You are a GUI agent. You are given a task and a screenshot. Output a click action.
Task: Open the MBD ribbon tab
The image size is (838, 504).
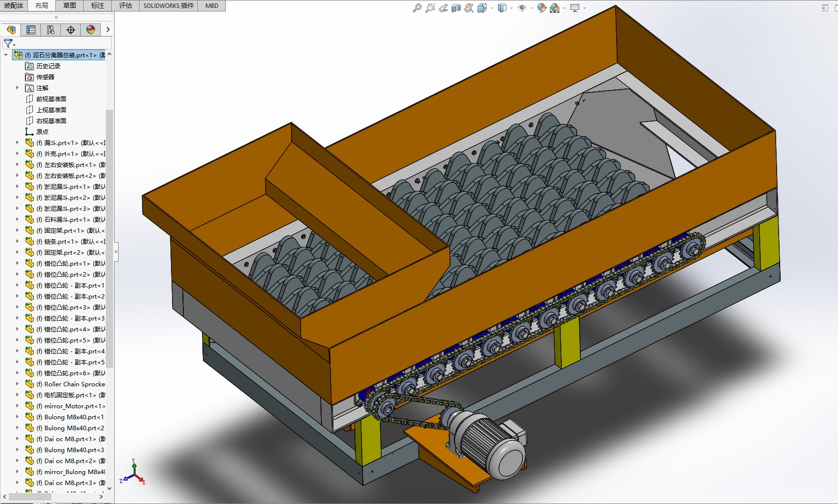tap(212, 5)
